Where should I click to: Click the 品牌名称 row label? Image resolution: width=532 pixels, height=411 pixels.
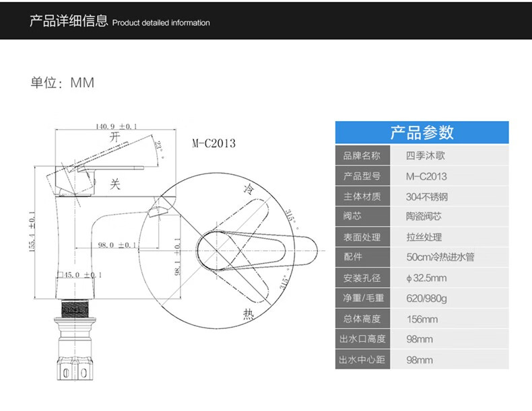coord(362,156)
